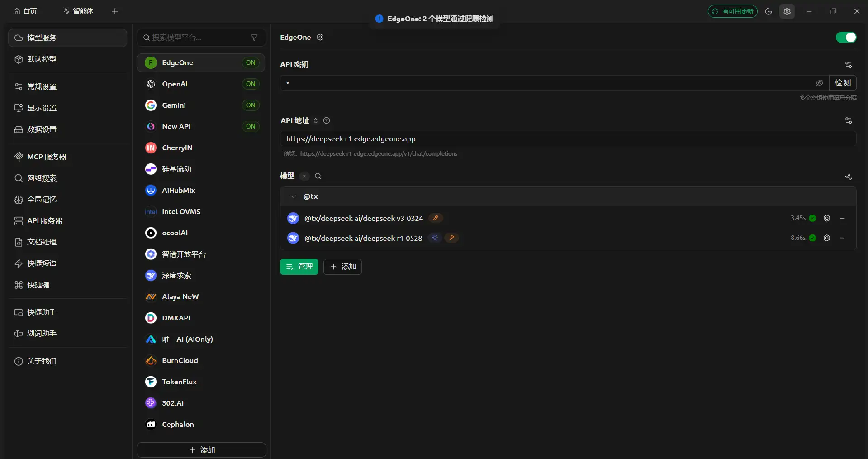Select MCP 服务器 in the sidebar
Screen dimensions: 868x459
point(47,157)
